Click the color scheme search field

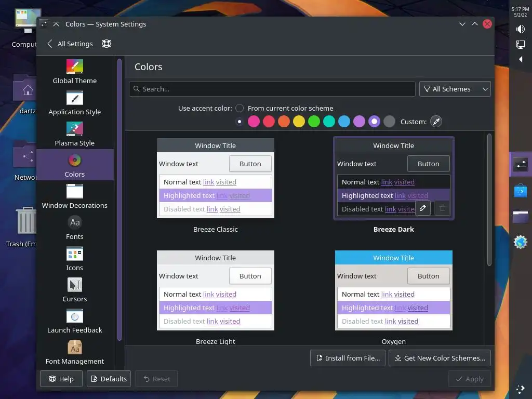coord(272,89)
